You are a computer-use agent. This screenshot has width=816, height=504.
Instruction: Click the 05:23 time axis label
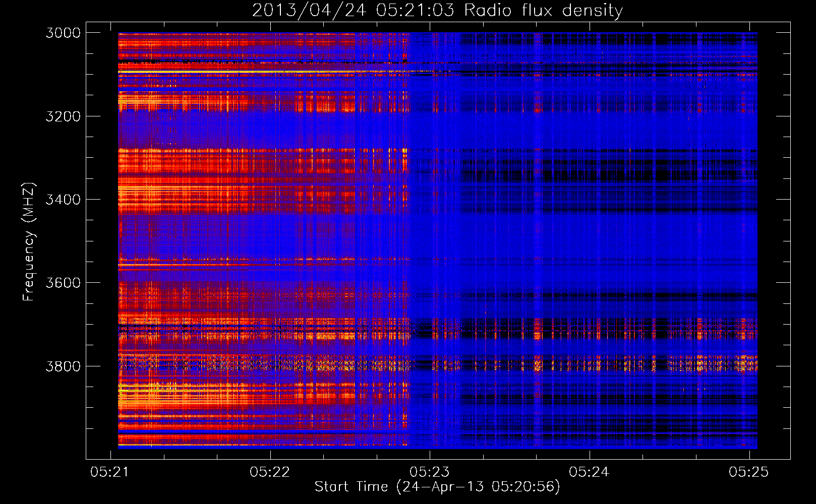coord(429,472)
